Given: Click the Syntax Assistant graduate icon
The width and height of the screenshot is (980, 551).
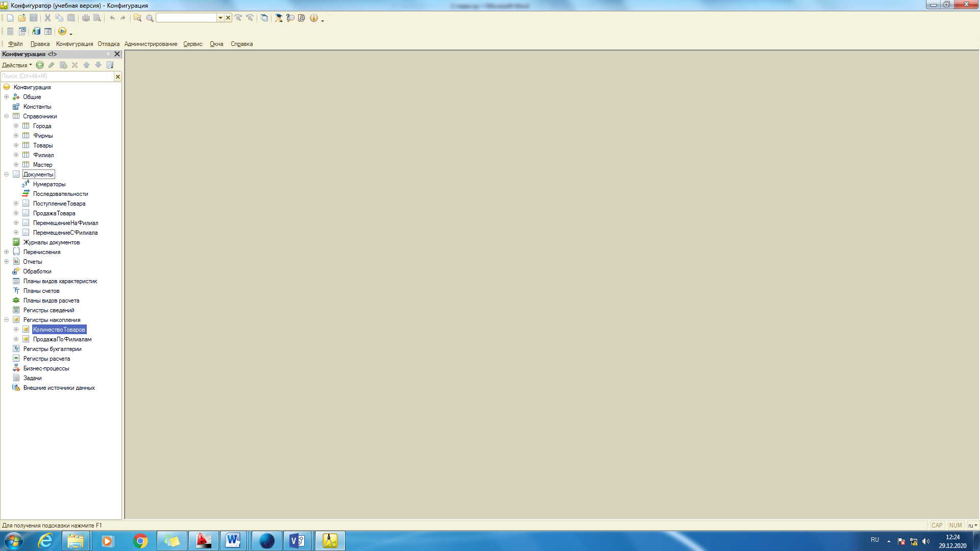Looking at the screenshot, I should pyautogui.click(x=279, y=18).
